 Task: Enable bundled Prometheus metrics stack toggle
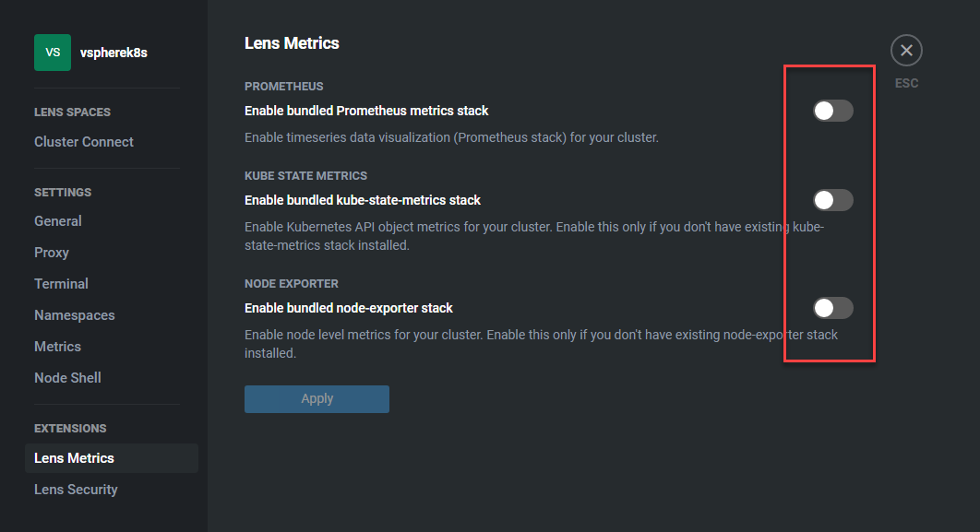click(x=832, y=112)
